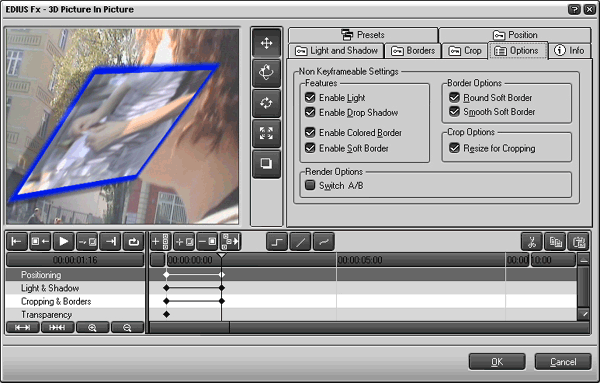Click the paste keyframe icon
This screenshot has width=600, height=383.
tap(578, 242)
